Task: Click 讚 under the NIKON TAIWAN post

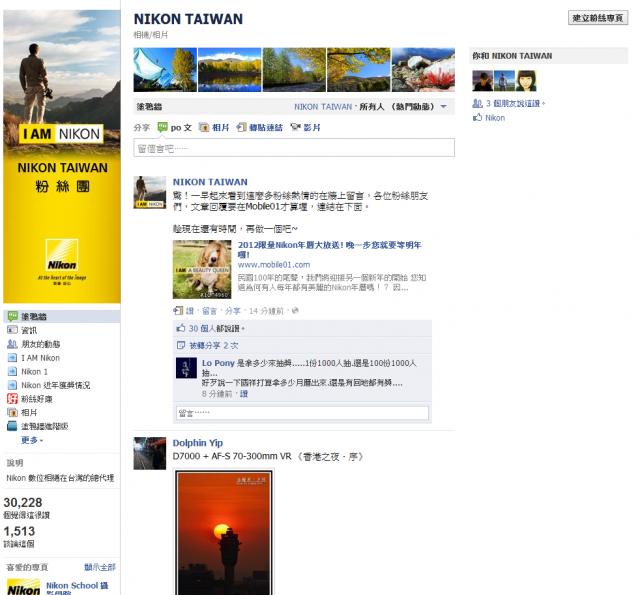Action: pyautogui.click(x=190, y=311)
